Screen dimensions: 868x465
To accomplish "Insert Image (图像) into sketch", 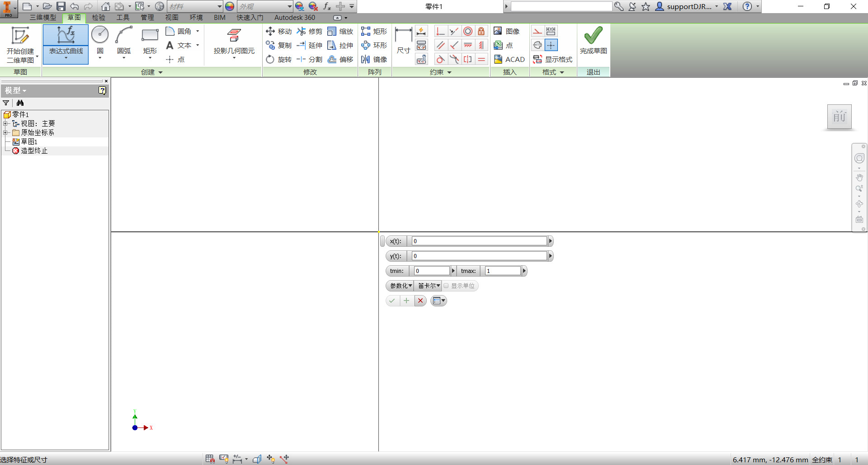I will point(507,31).
